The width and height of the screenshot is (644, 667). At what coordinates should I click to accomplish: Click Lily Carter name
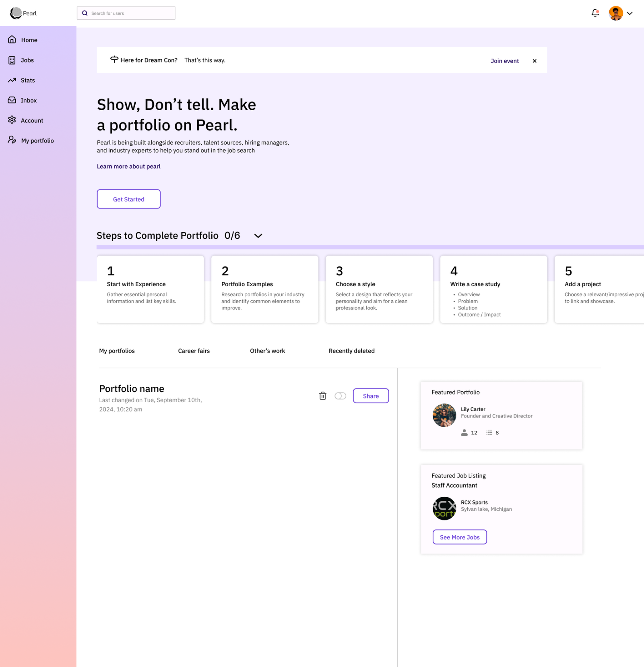[x=473, y=409]
